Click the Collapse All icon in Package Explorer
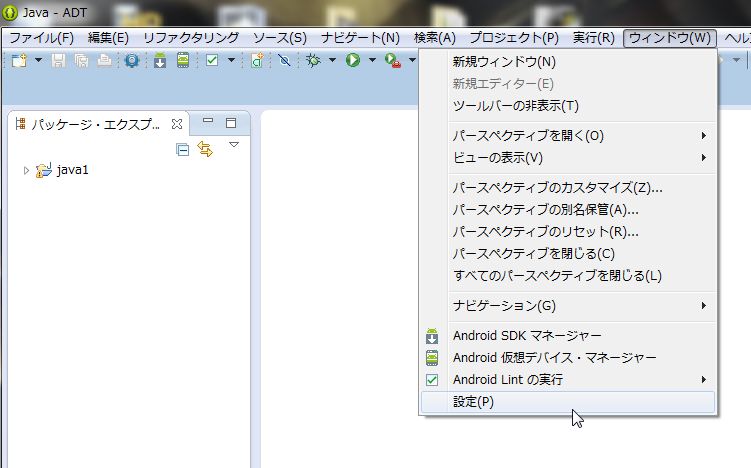The image size is (751, 468). [182, 150]
